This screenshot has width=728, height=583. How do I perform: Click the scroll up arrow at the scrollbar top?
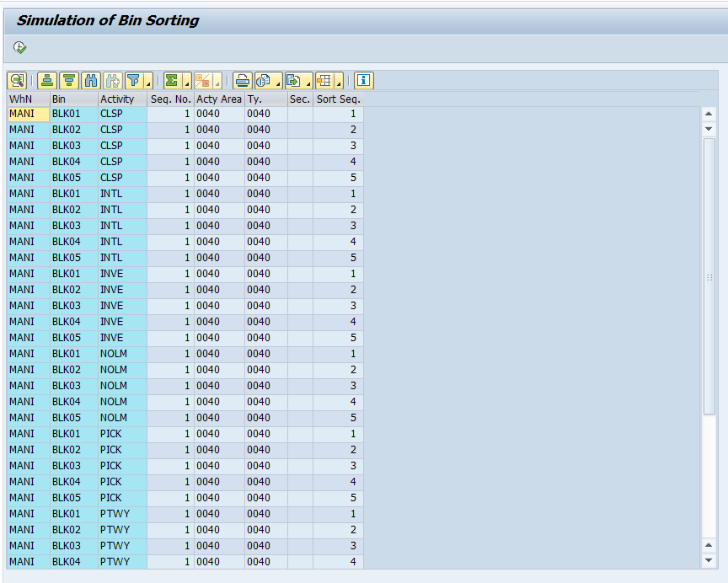(709, 114)
